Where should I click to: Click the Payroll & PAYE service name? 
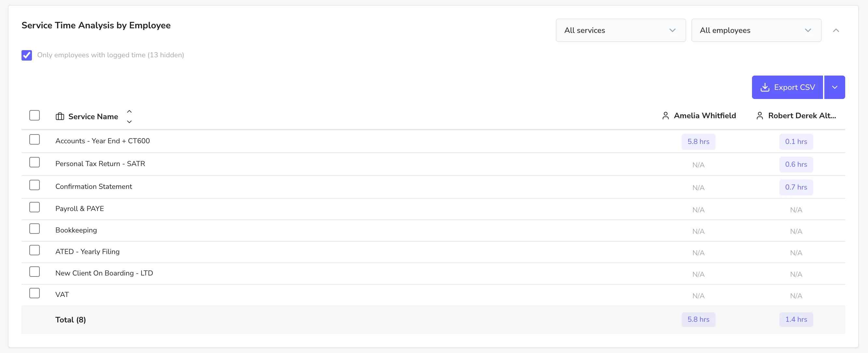pyautogui.click(x=80, y=209)
